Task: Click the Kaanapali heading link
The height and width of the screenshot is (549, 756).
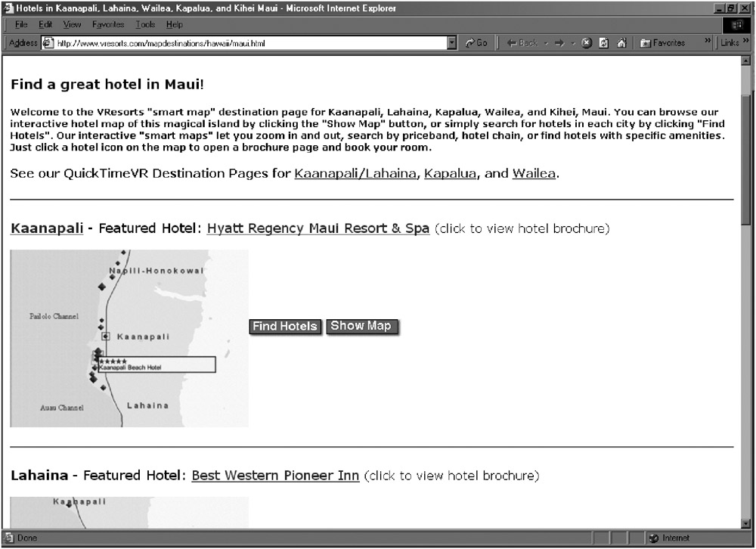Action: tap(47, 228)
